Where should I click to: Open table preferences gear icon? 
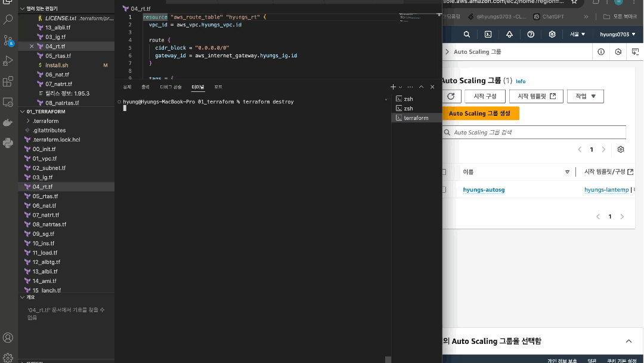tap(621, 149)
